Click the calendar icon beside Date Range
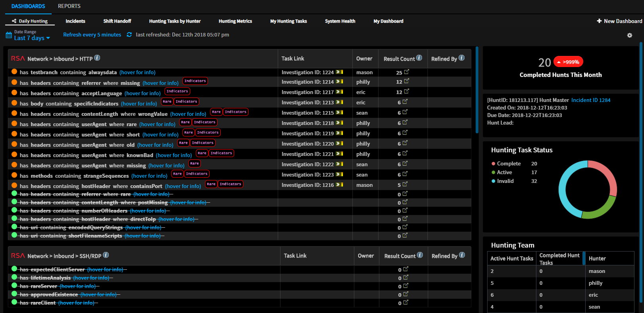The image size is (644, 313). 9,35
